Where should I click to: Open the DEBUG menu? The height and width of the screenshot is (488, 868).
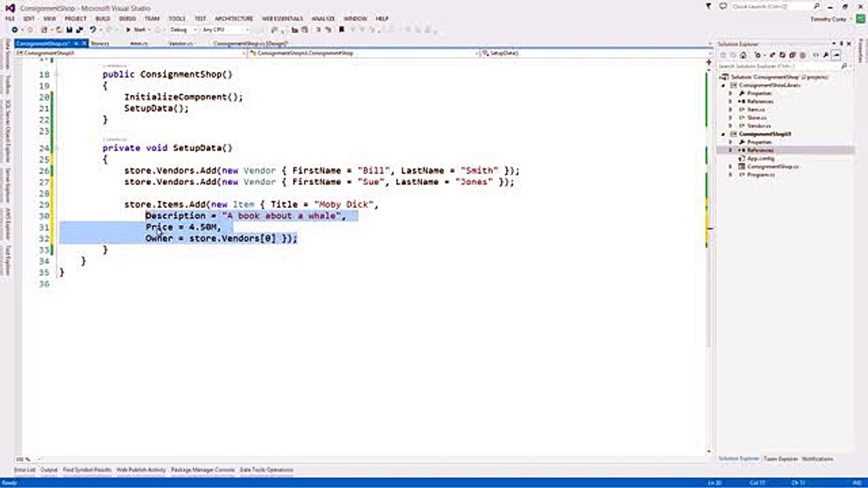click(127, 19)
